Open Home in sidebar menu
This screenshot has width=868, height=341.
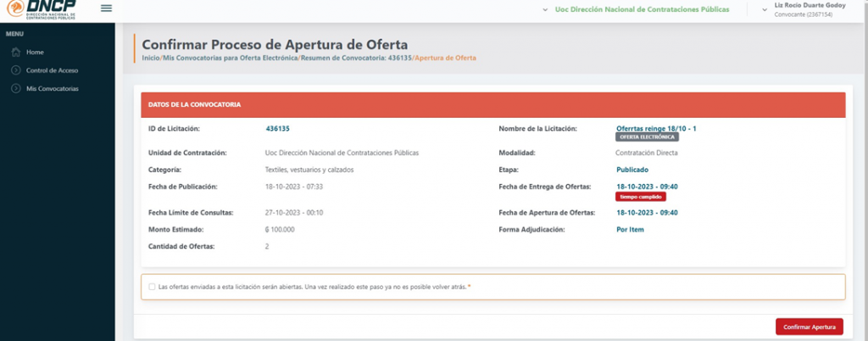(35, 52)
